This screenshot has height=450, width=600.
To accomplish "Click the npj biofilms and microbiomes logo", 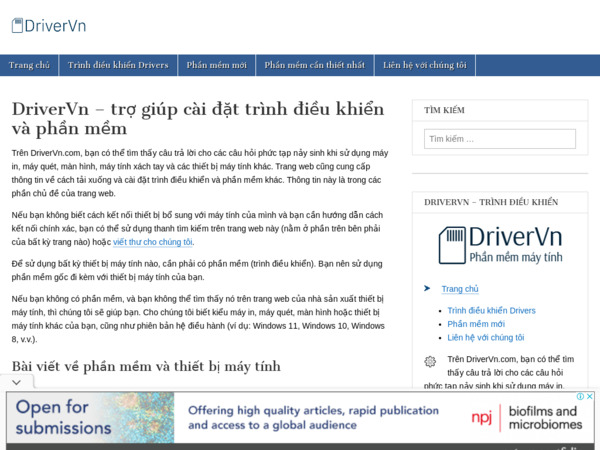I will tap(527, 417).
